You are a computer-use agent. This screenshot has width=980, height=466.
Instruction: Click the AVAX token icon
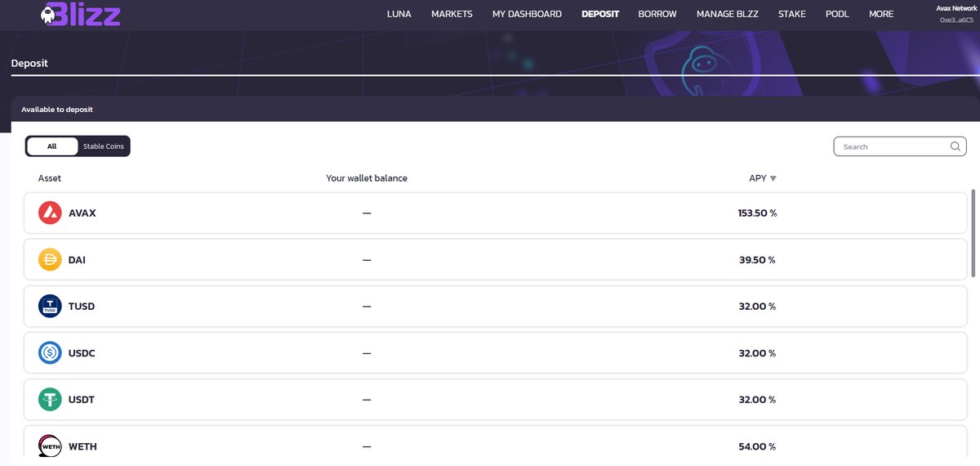[x=50, y=213]
